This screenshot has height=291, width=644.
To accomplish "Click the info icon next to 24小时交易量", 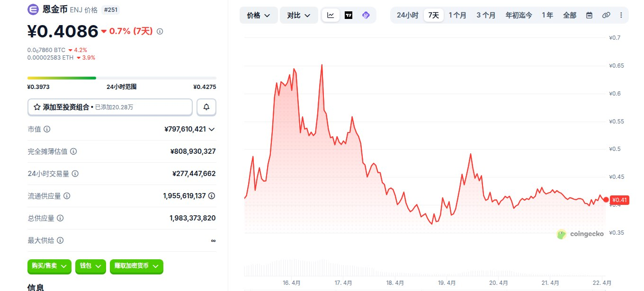I will (x=75, y=174).
